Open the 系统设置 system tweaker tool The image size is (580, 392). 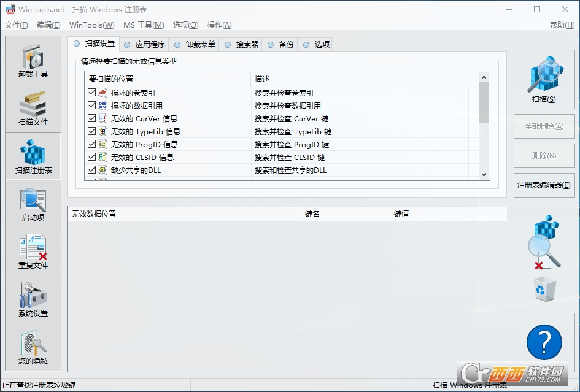pos(33,300)
